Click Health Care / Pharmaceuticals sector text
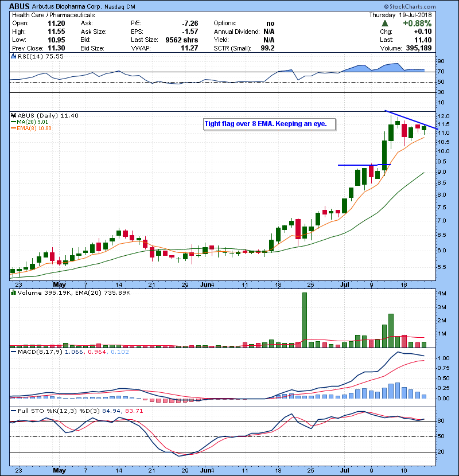Viewport: 459px width, 476px height. click(x=53, y=15)
